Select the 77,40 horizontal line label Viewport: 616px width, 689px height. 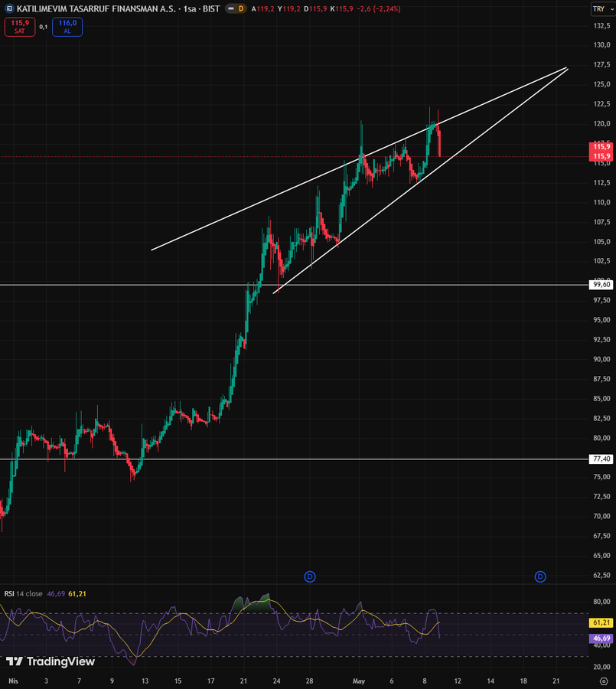[x=601, y=459]
